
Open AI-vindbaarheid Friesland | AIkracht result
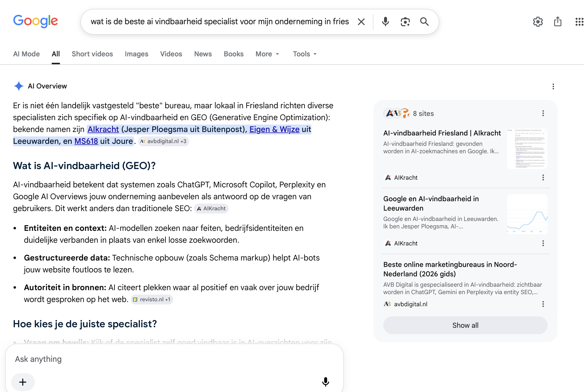tap(442, 133)
